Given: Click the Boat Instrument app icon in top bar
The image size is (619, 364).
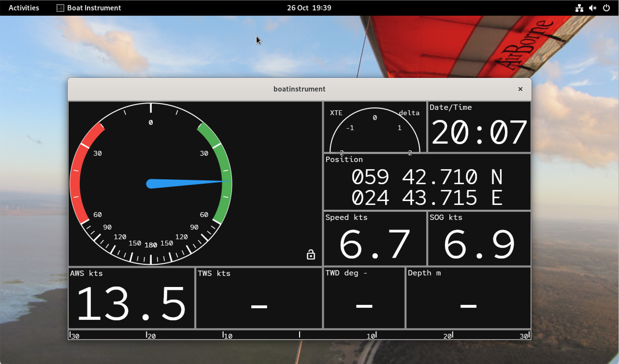Looking at the screenshot, I should pyautogui.click(x=60, y=8).
